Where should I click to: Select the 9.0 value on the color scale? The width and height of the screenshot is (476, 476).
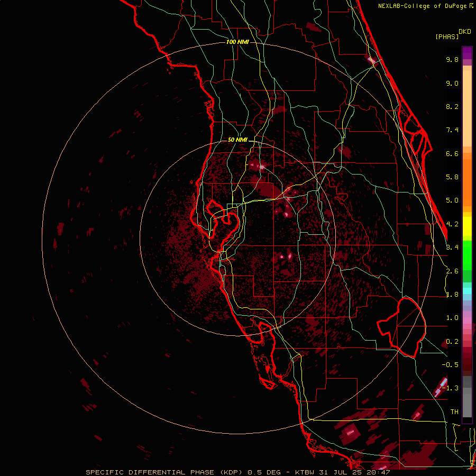(452, 83)
